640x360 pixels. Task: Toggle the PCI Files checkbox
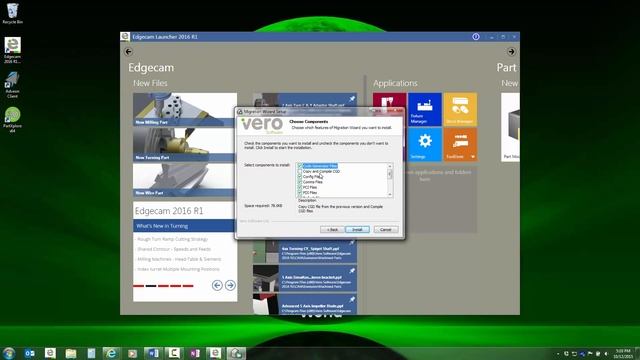[300, 187]
